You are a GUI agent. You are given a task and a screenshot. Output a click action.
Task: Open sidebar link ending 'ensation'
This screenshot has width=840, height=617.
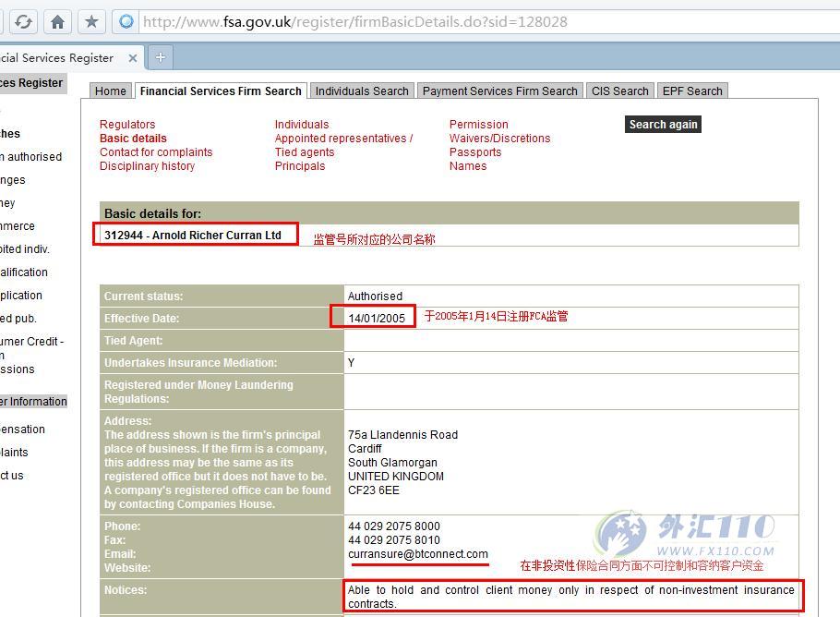pos(22,429)
